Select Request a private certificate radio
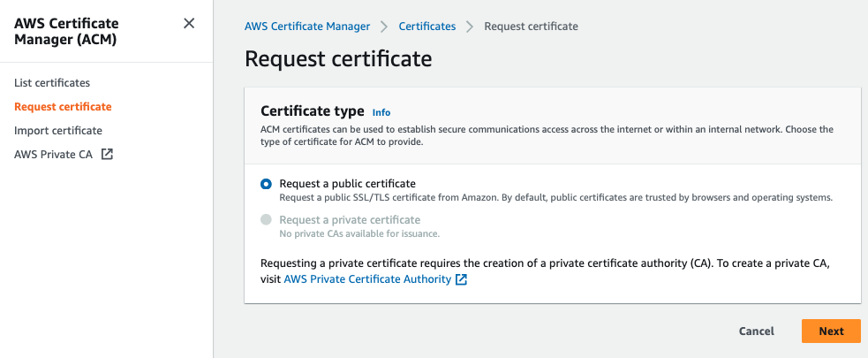868x358 pixels. [x=267, y=220]
